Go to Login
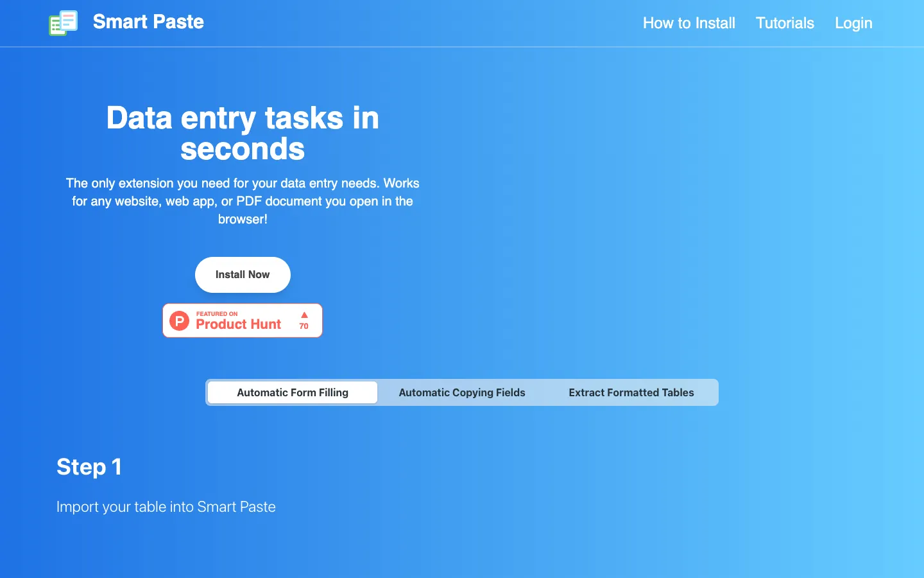 click(853, 23)
